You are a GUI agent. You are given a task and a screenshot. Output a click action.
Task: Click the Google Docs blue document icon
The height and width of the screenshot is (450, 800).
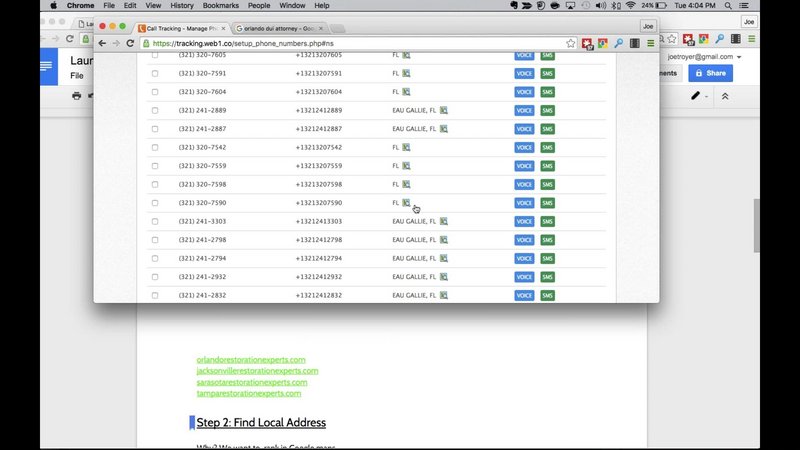pyautogui.click(x=49, y=66)
